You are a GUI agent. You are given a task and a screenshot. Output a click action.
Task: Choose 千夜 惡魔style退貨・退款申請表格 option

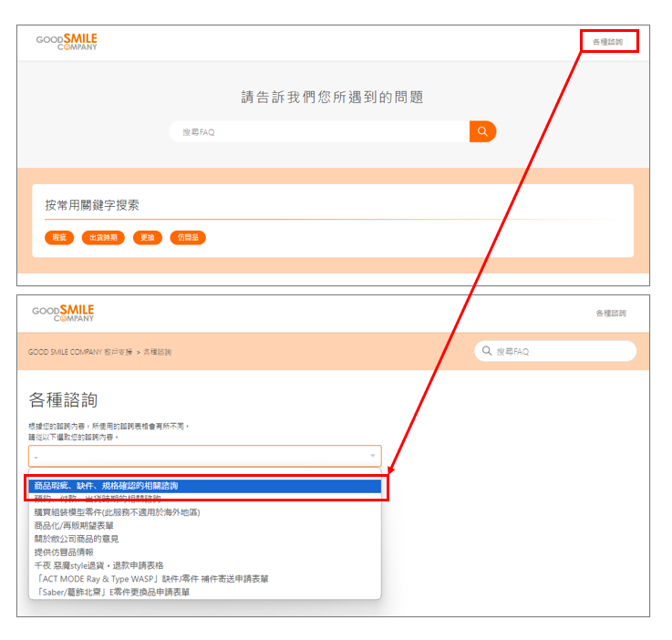coord(205,565)
